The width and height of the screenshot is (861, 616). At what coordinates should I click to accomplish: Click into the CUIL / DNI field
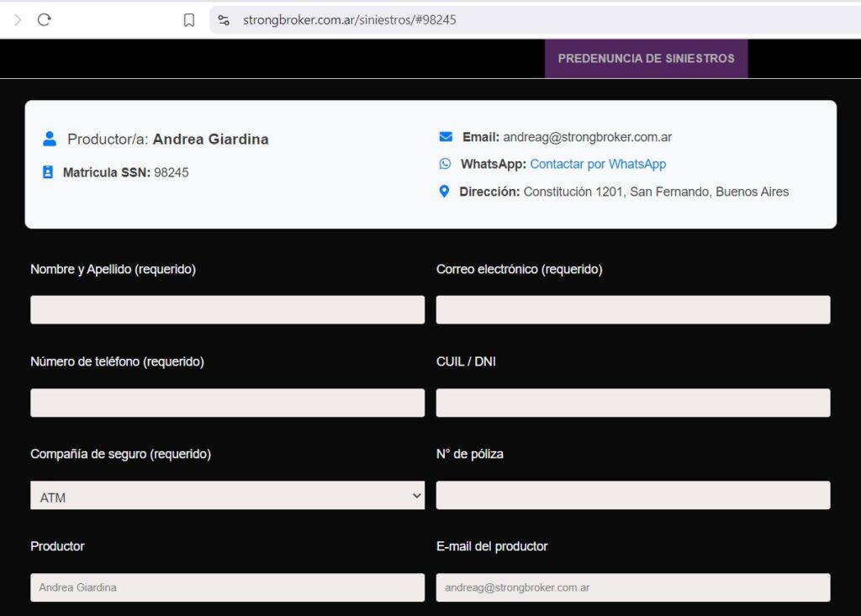pyautogui.click(x=632, y=403)
